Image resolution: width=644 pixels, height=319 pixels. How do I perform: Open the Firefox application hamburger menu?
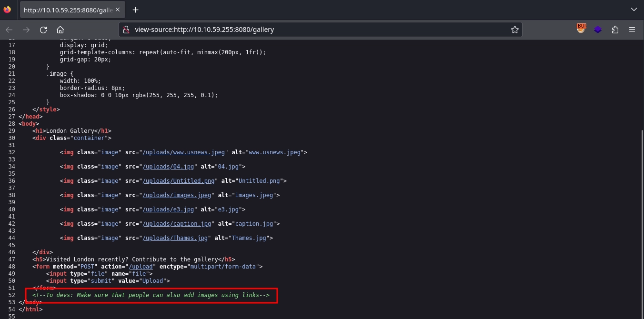[x=632, y=30]
